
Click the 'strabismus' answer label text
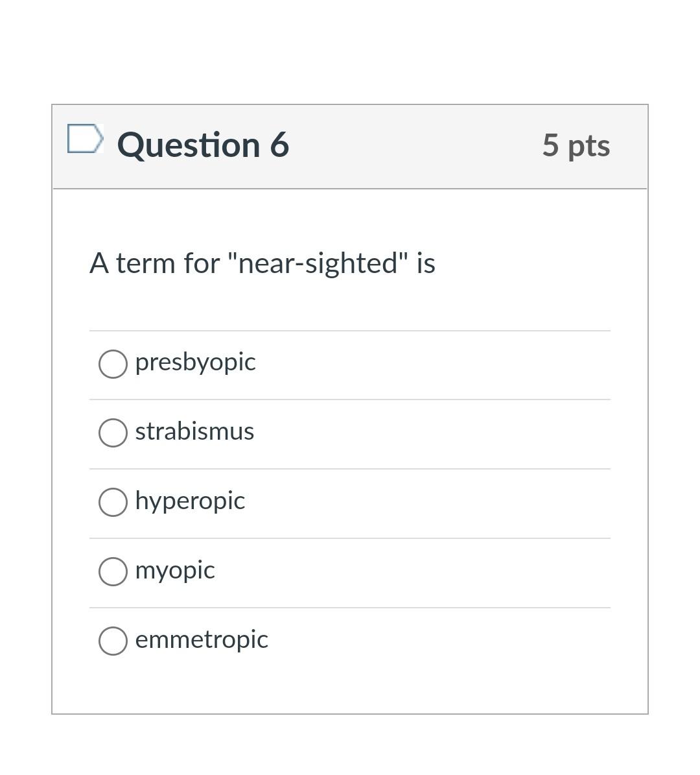(194, 431)
